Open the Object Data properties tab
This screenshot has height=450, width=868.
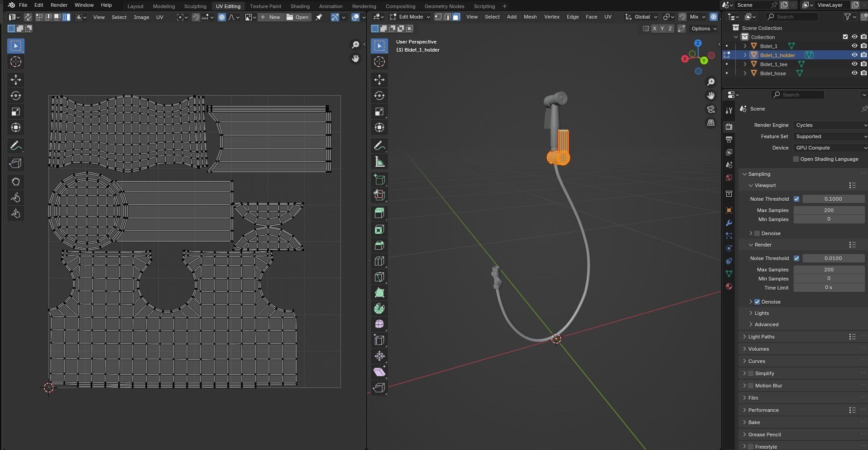(x=729, y=274)
